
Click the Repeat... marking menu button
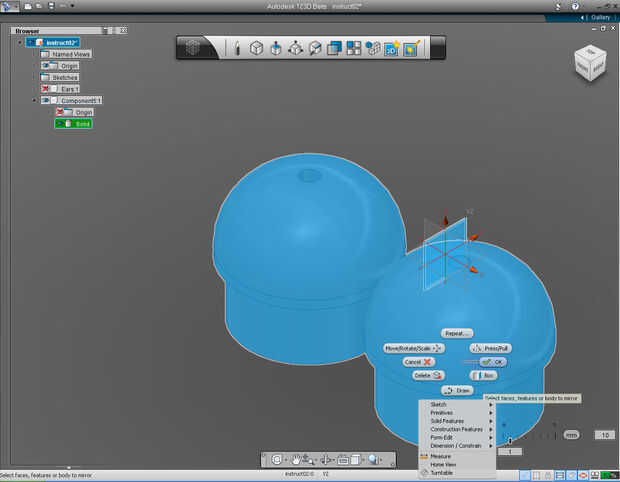pyautogui.click(x=457, y=333)
